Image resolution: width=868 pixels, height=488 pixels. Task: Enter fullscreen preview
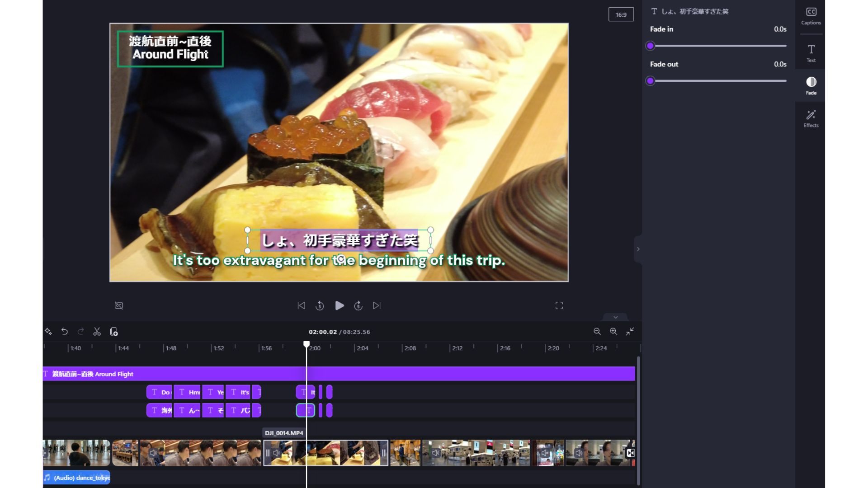coord(559,305)
